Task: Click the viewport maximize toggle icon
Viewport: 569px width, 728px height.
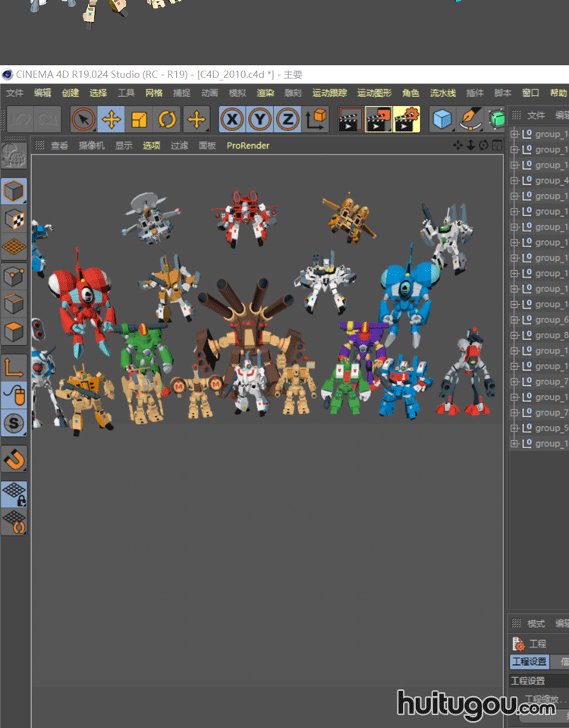Action: [x=497, y=146]
